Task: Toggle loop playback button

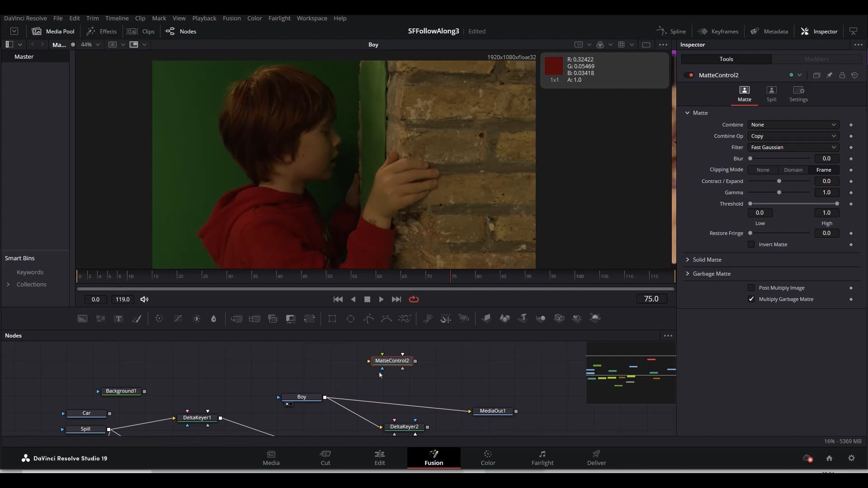Action: (x=414, y=299)
